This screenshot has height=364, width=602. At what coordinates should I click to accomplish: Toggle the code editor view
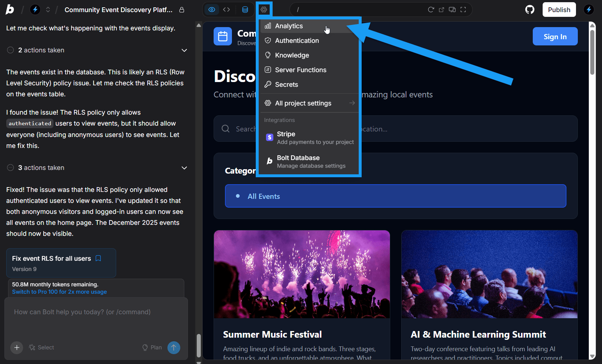[226, 10]
